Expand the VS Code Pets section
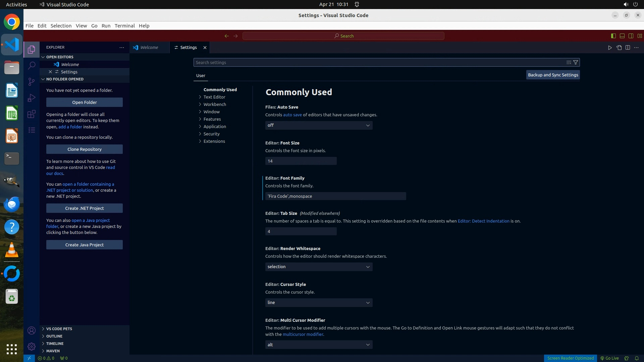The image size is (644, 362). click(59, 329)
